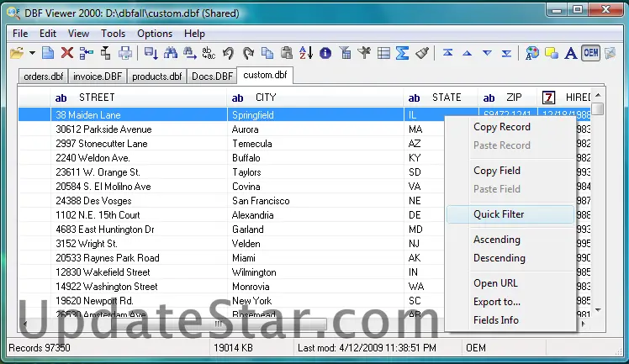629x364 pixels.
Task: Click the vertical scrollbar up arrow
Action: (x=598, y=95)
